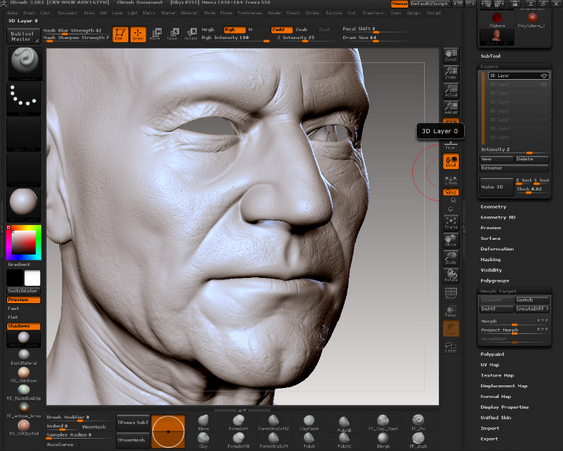The height and width of the screenshot is (451, 563).
Task: Expand the Displacement Map section
Action: [504, 386]
